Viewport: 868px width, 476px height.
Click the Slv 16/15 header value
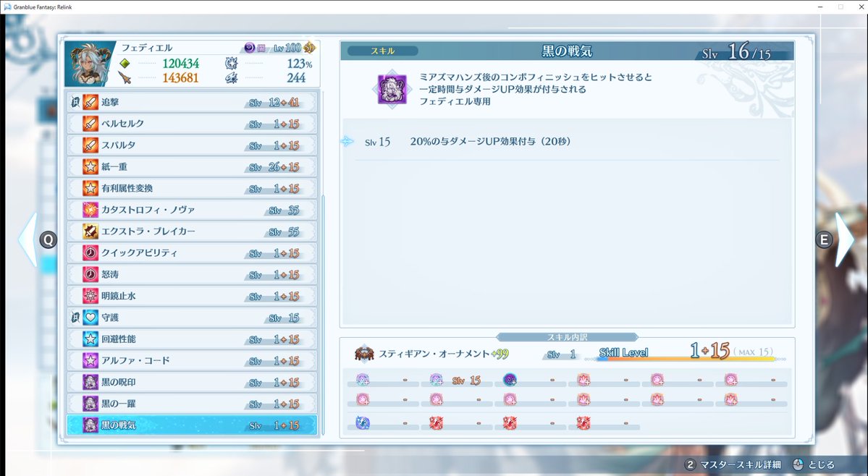[736, 52]
